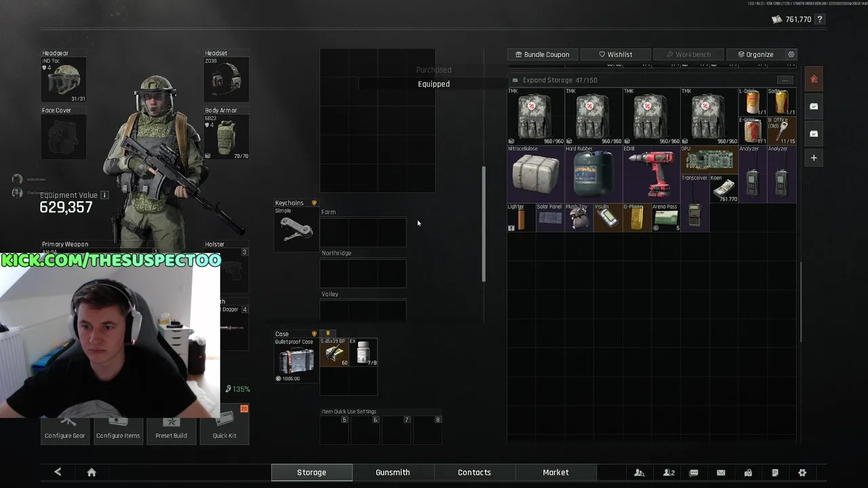
Task: Select the Koen cash stack
Action: point(723,188)
